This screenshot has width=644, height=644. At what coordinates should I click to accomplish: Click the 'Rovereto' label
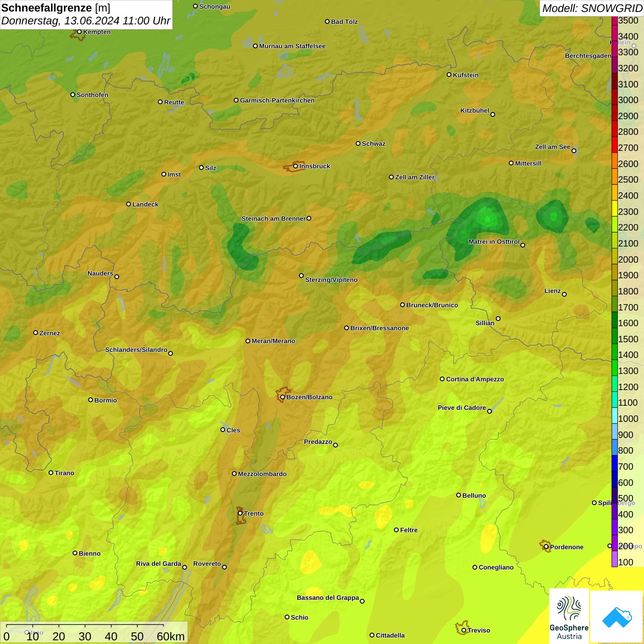click(x=207, y=563)
